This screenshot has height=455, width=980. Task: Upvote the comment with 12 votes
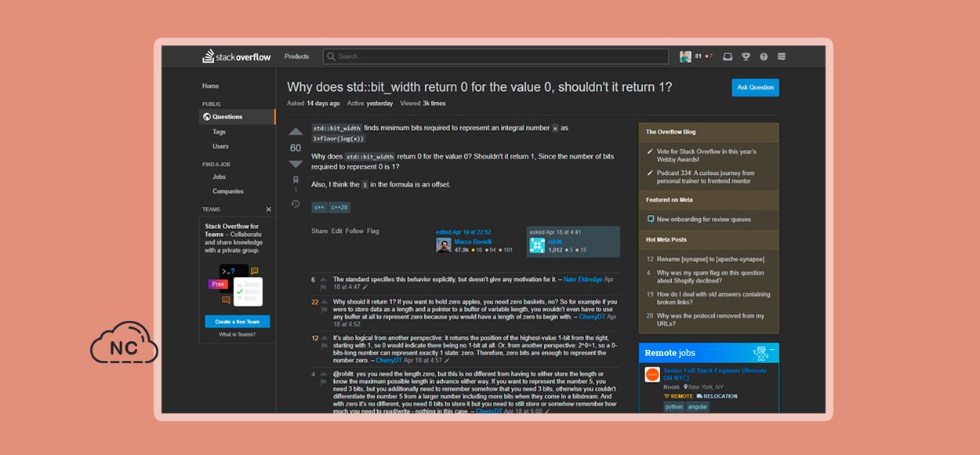click(x=324, y=337)
